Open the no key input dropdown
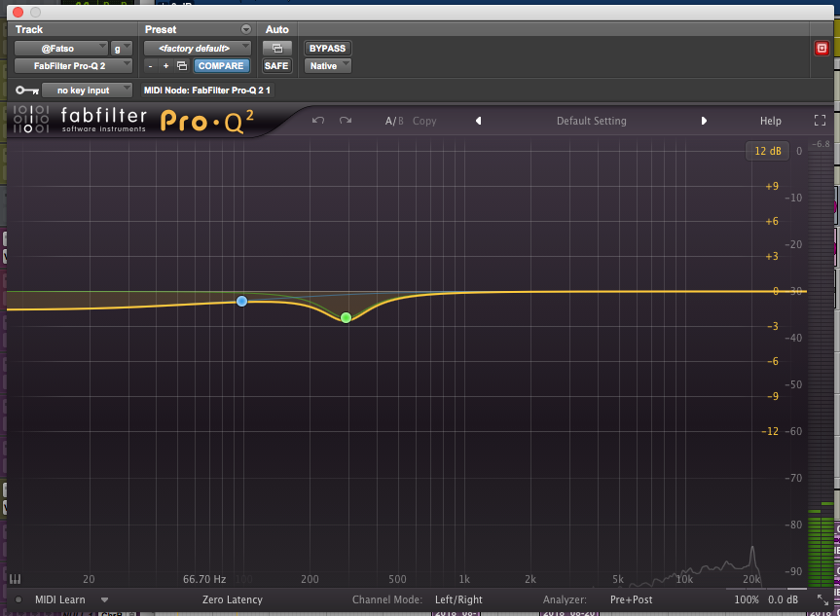The image size is (840, 616). click(x=87, y=90)
